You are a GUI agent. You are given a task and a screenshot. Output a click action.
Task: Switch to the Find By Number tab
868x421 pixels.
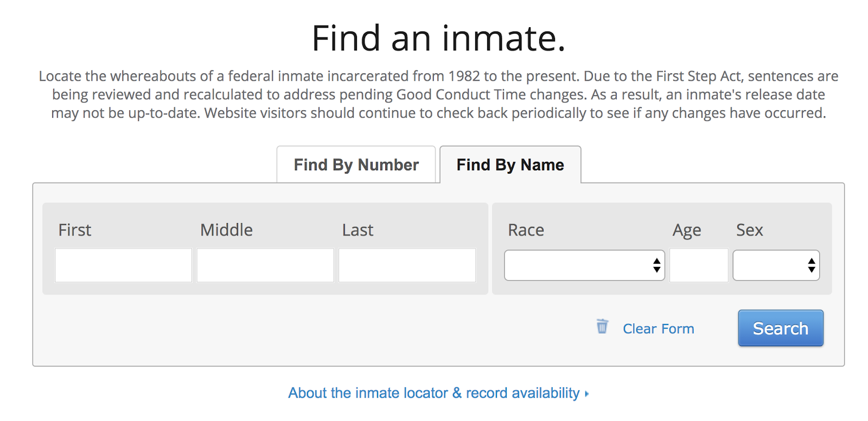coord(356,165)
